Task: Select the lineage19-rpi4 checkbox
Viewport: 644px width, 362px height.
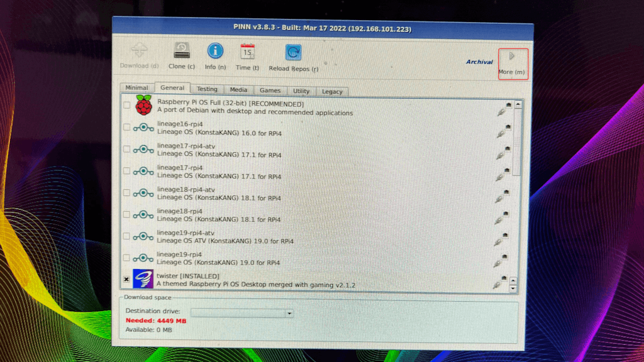Action: tap(126, 258)
